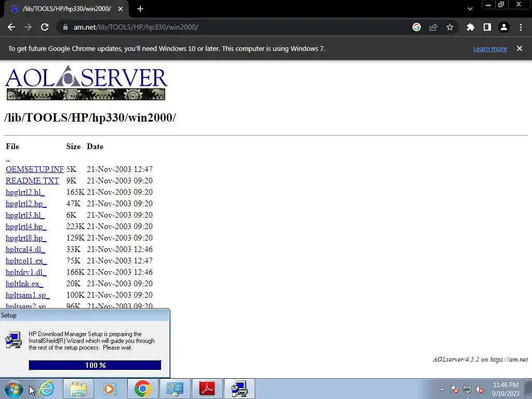Click the AOLserver logo image
Screen dimensions: 532x399
86,83
